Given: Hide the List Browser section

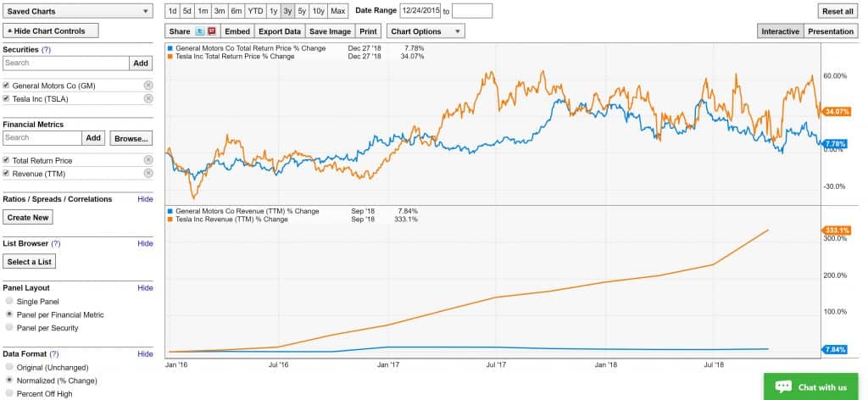Looking at the screenshot, I should pos(145,243).
